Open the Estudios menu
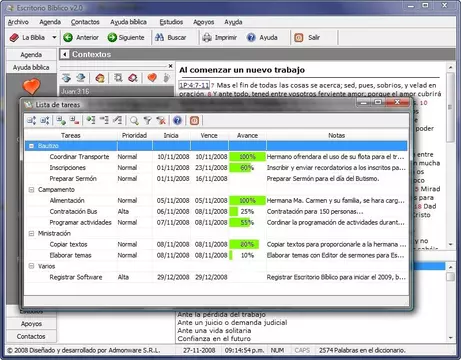Image resolution: width=461 pixels, height=360 pixels. click(171, 22)
